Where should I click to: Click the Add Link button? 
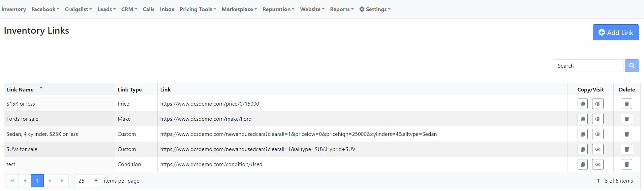tap(615, 32)
